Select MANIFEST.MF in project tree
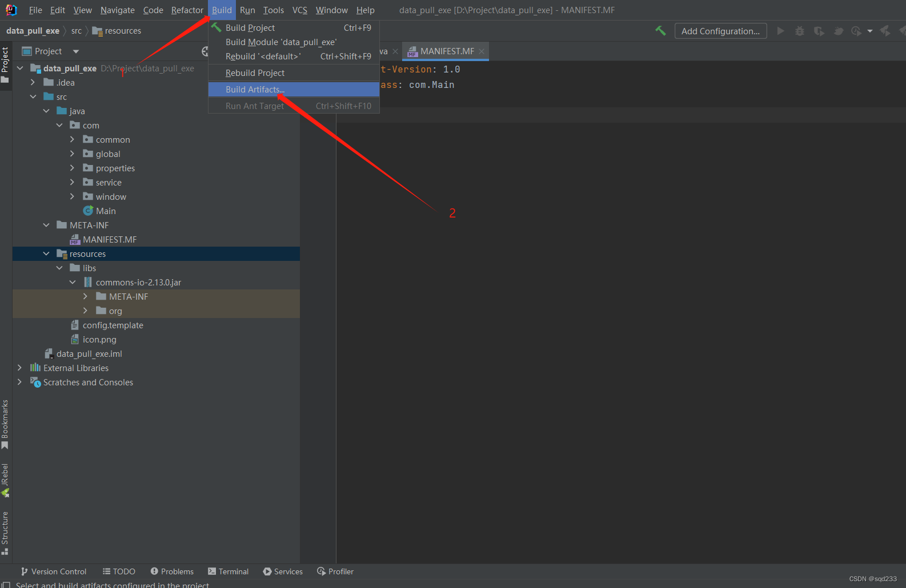 (103, 239)
